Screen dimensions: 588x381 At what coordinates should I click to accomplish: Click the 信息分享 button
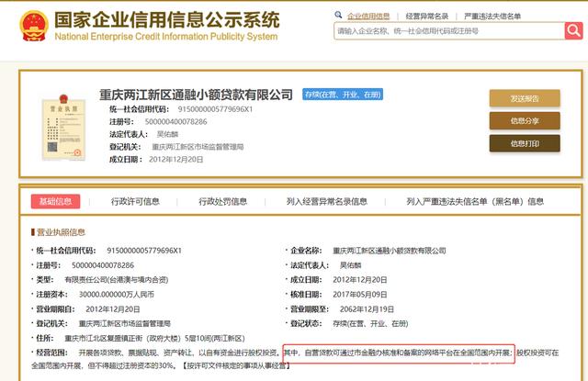click(525, 121)
